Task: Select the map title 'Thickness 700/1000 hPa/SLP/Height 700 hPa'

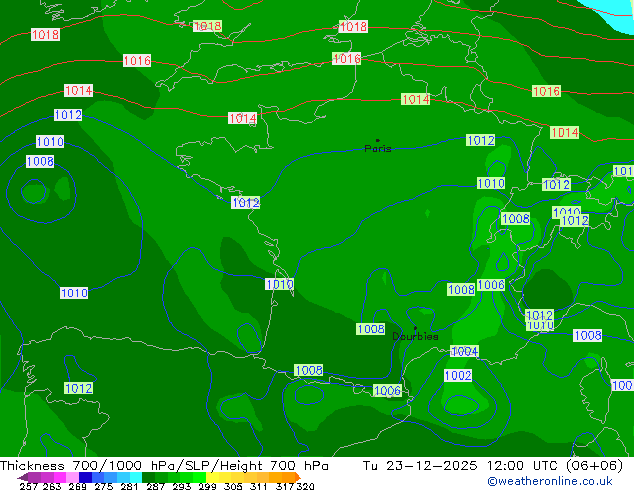Action: pyautogui.click(x=164, y=466)
